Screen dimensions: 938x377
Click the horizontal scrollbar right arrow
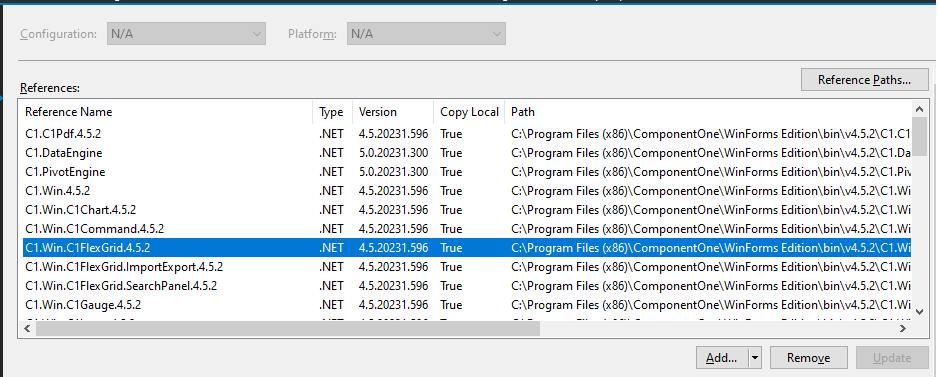(x=904, y=329)
